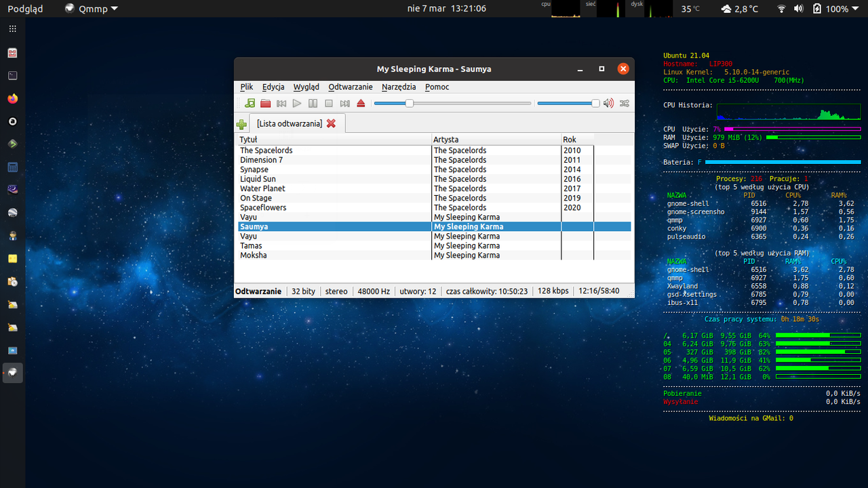Pause playback with the pause icon
The width and height of the screenshot is (868, 488).
point(313,103)
